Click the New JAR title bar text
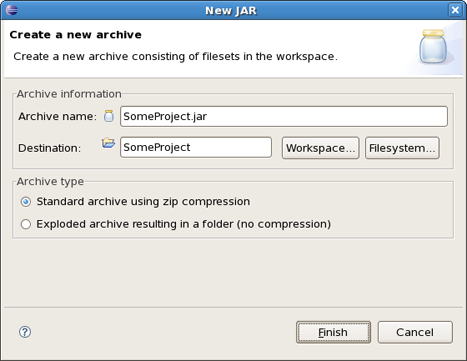Image resolution: width=467 pixels, height=361 pixels. click(231, 11)
